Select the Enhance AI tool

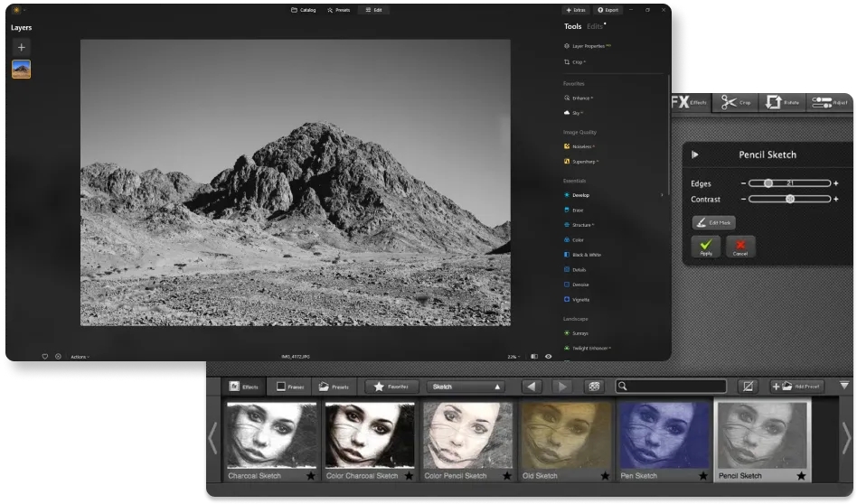click(579, 98)
